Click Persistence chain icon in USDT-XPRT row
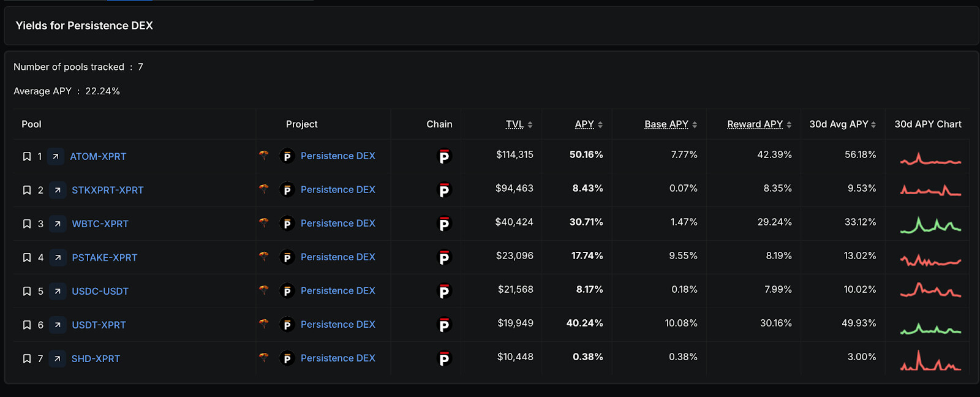Image resolution: width=980 pixels, height=397 pixels. point(444,325)
